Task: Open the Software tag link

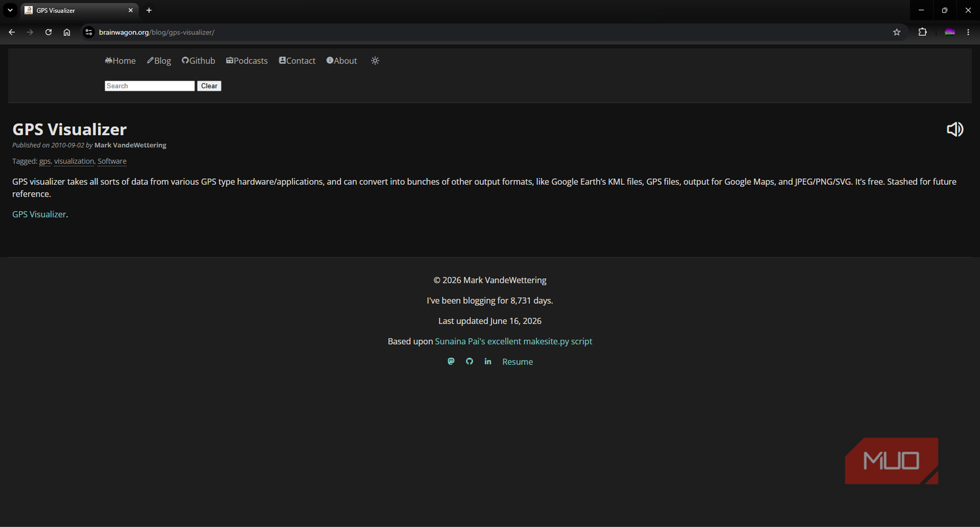Action: (x=112, y=161)
